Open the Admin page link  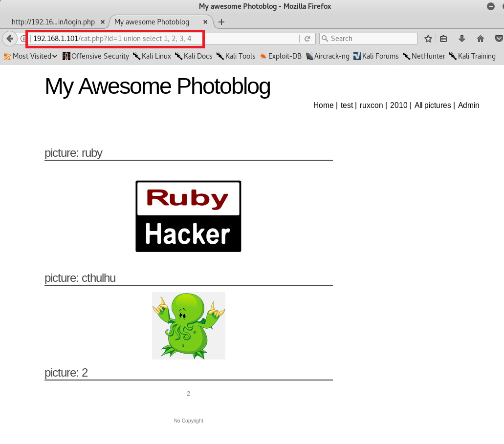(468, 106)
